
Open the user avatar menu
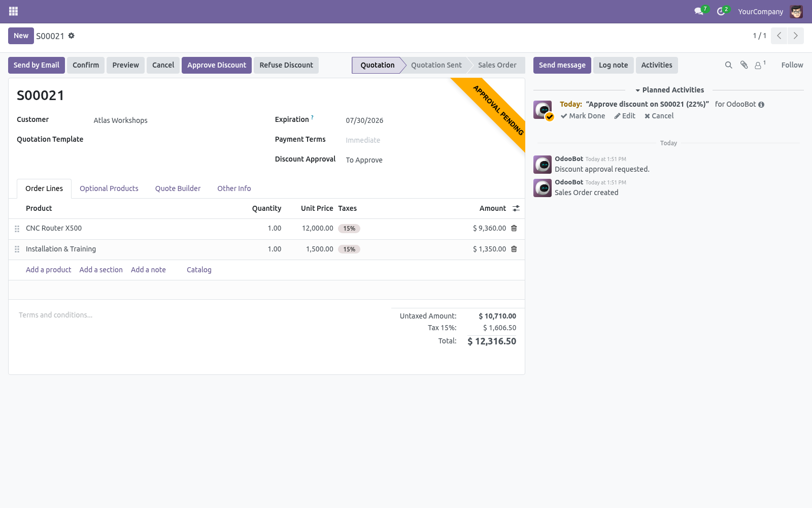[796, 11]
